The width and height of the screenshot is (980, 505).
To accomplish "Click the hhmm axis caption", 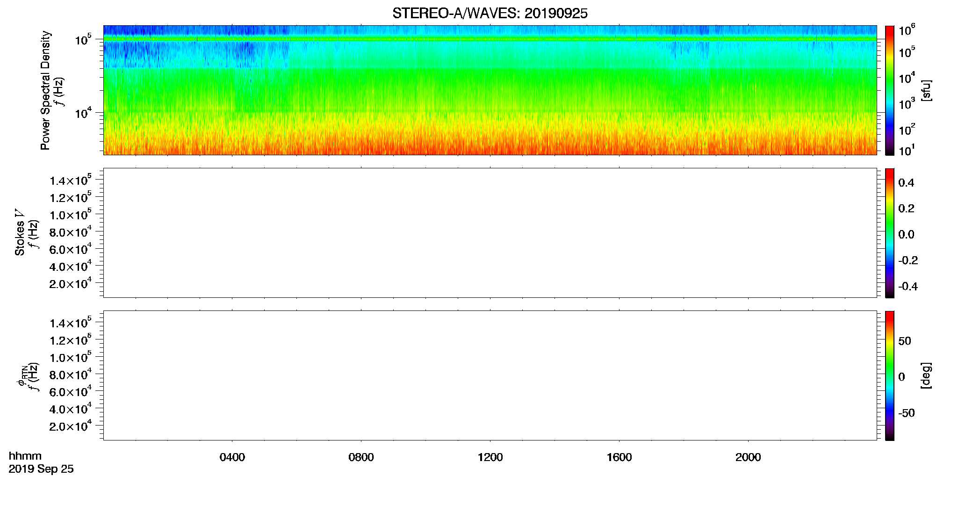I will (x=25, y=456).
